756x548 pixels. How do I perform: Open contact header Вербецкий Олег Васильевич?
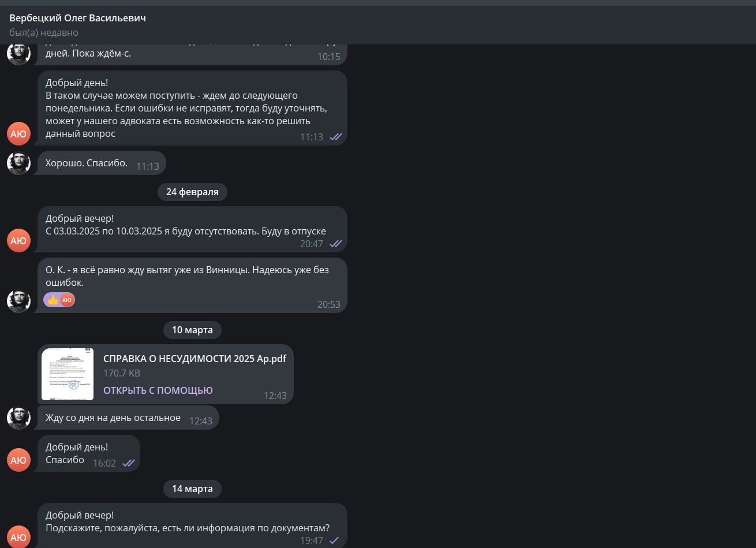[x=78, y=18]
